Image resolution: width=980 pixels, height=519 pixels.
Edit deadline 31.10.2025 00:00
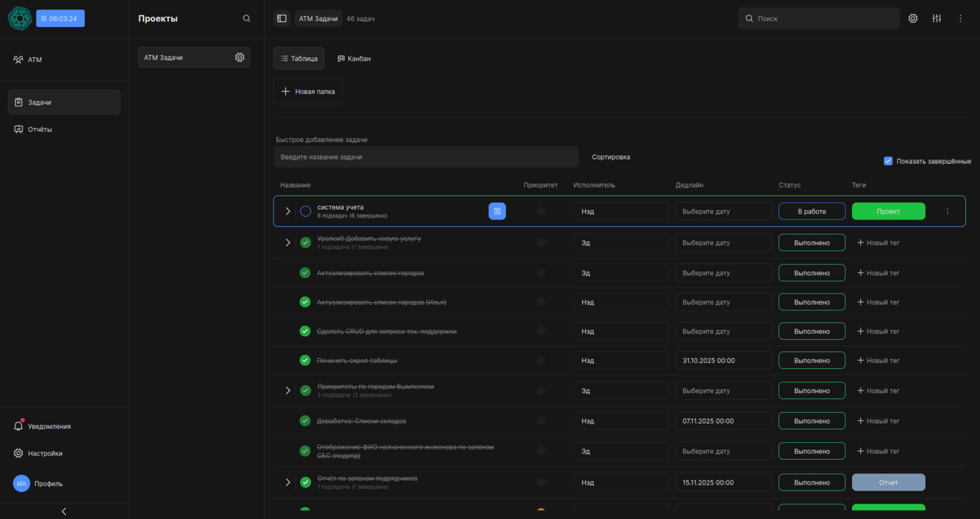723,360
